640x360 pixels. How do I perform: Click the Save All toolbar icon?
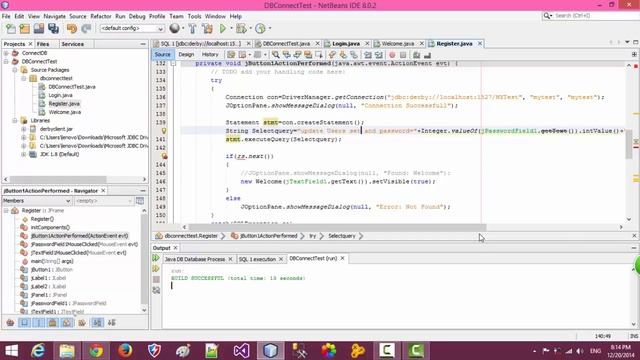coord(53,29)
